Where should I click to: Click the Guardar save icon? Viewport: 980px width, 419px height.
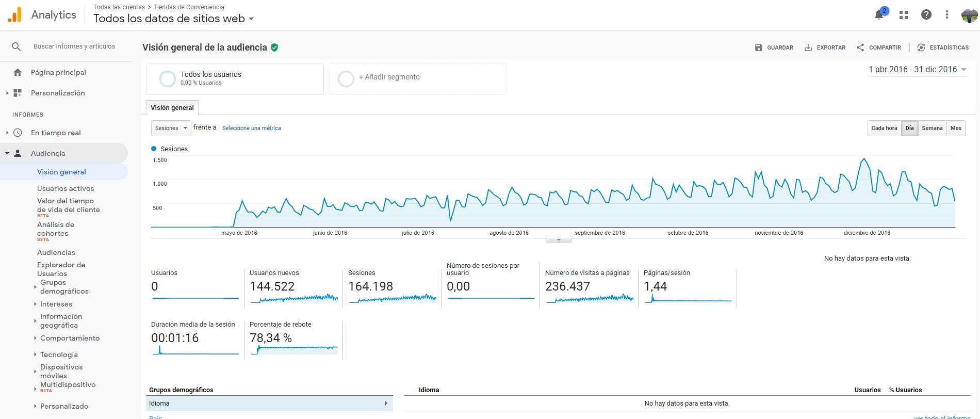pos(759,47)
